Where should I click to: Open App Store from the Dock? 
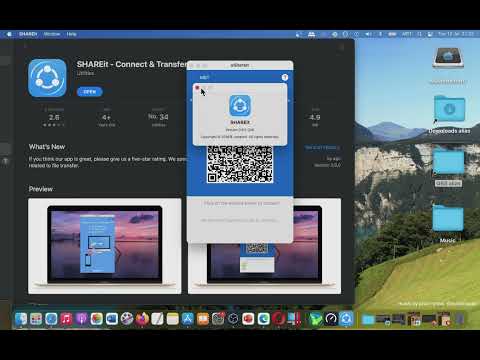coord(187,319)
